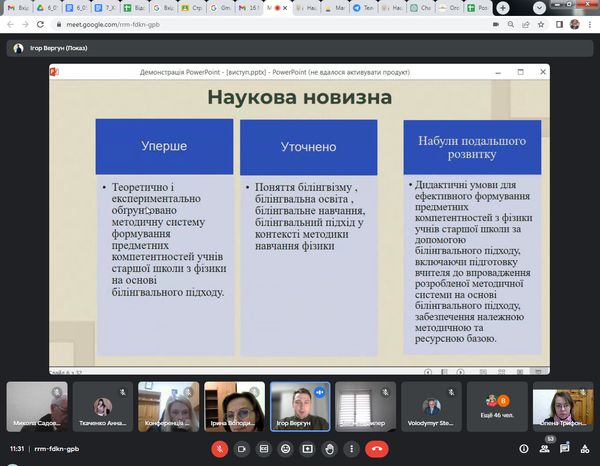Click the present screen button
This screenshot has width=600, height=466.
308,449
